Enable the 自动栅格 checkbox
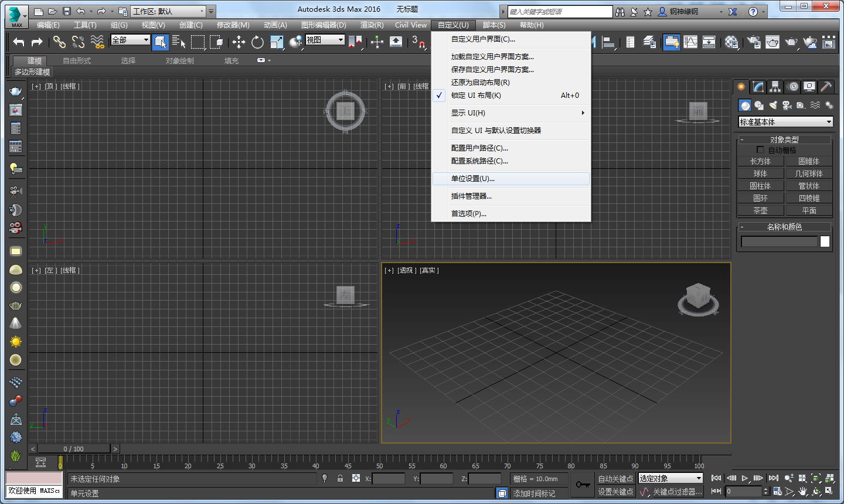Image resolution: width=844 pixels, height=504 pixels. [761, 150]
